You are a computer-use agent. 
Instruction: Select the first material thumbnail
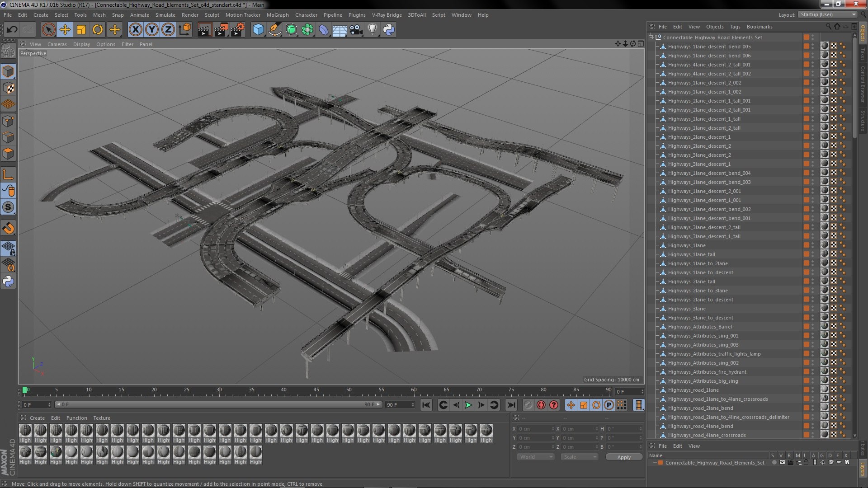click(x=25, y=431)
